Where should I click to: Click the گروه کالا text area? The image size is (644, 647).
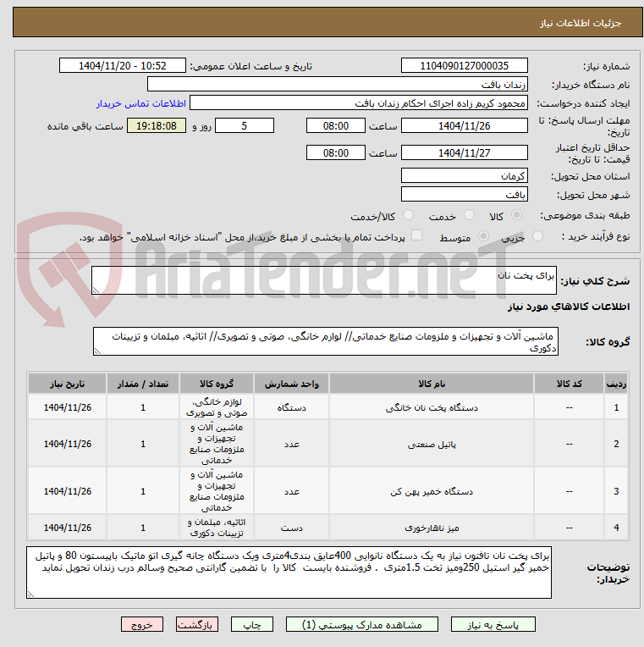[326, 341]
